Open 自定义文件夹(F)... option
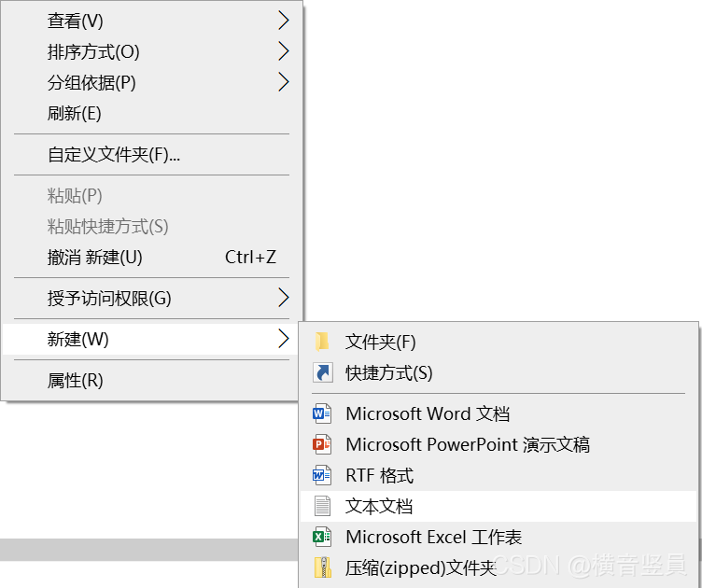The height and width of the screenshot is (588, 702). click(x=152, y=154)
